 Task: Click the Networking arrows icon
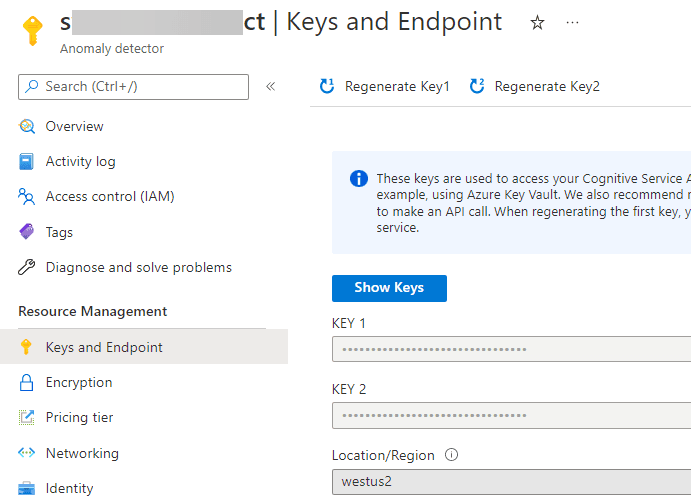click(x=26, y=452)
